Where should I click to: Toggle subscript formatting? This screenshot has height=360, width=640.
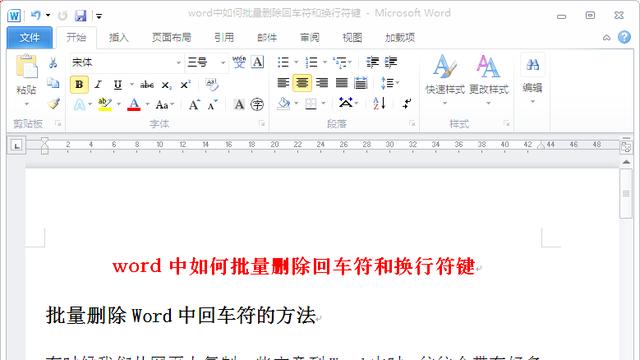click(x=166, y=85)
